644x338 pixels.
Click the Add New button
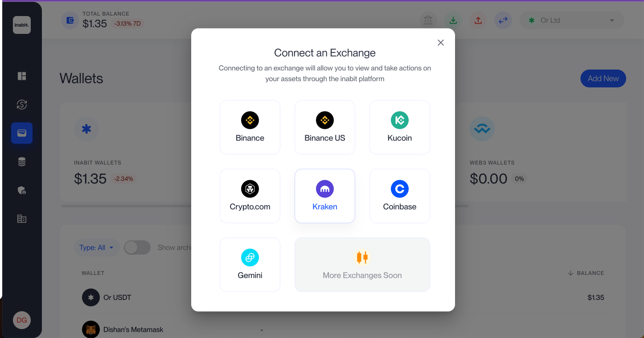[603, 78]
